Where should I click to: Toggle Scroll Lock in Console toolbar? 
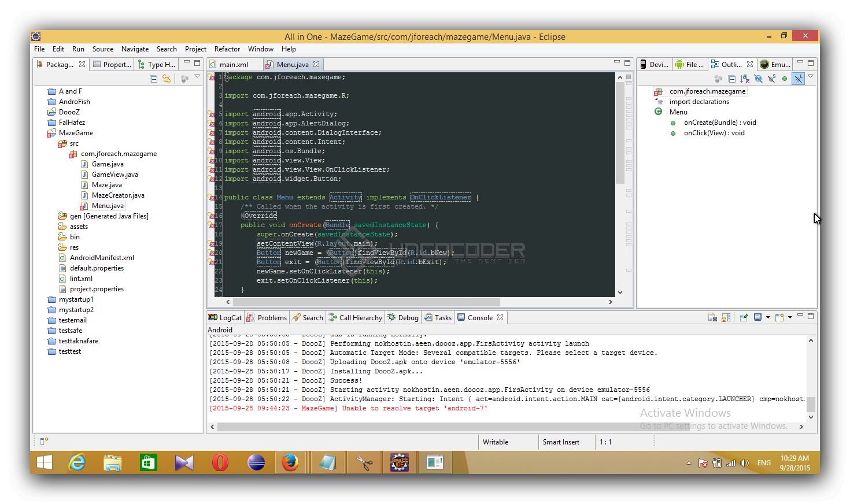tap(726, 317)
